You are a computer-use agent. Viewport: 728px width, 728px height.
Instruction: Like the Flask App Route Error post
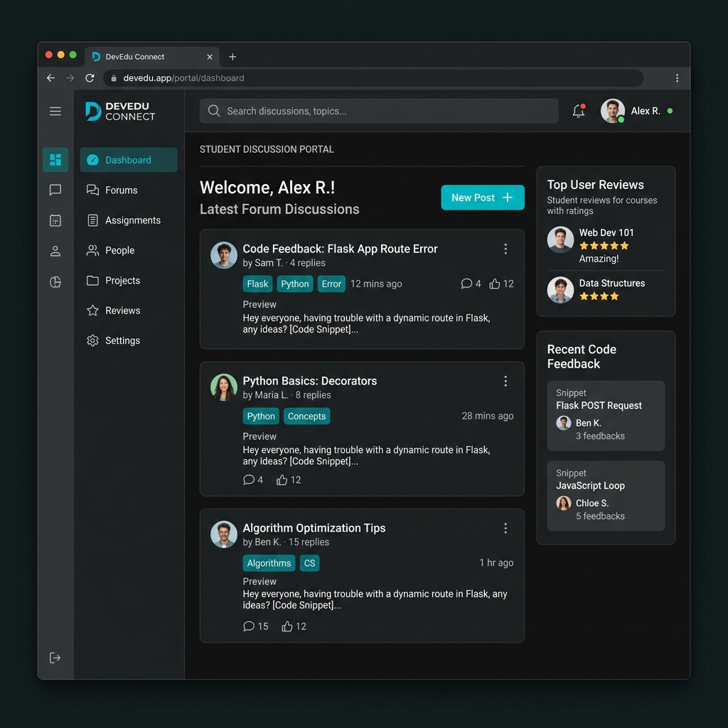[x=495, y=284]
